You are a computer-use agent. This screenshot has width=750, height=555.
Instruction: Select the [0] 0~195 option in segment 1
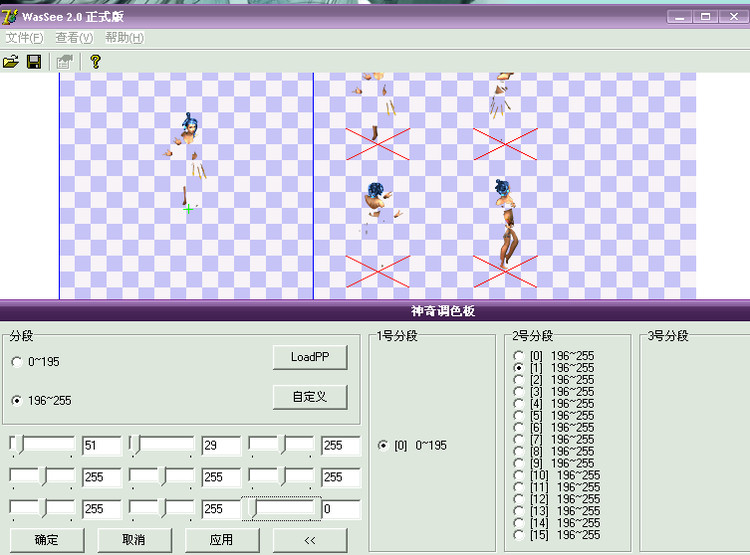point(383,446)
